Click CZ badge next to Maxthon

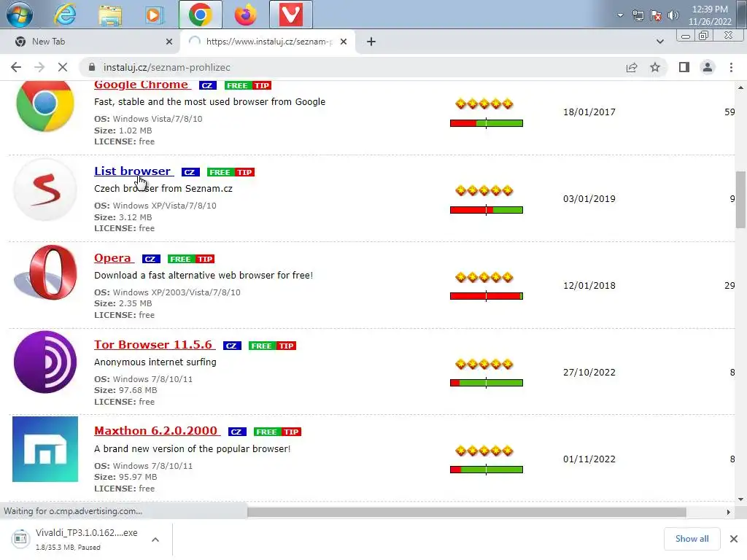click(237, 432)
